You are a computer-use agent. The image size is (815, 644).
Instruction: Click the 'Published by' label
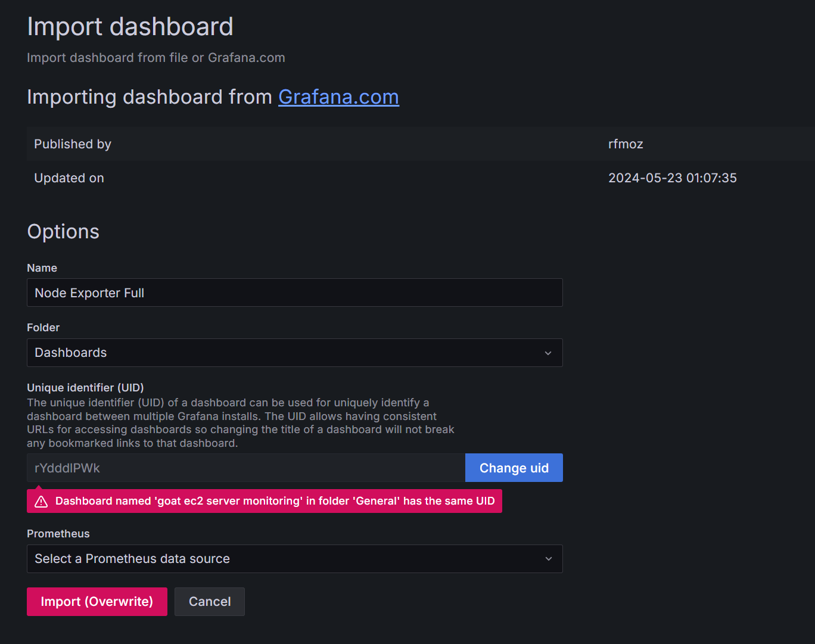point(73,144)
